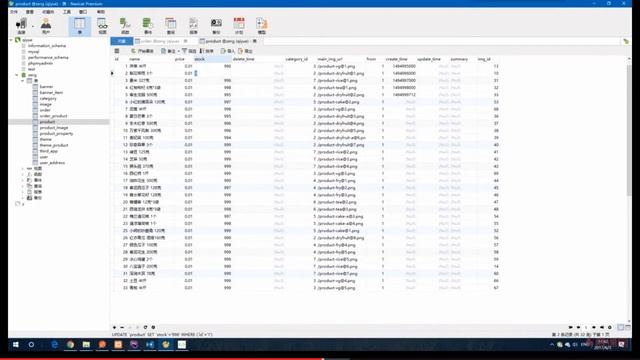
Task: Expand the Reports (报表) tree node
Action: pyautogui.click(x=23, y=192)
